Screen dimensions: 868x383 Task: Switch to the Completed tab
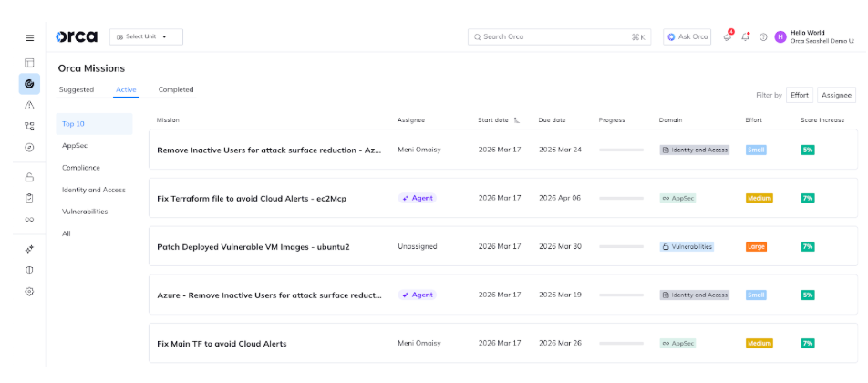[176, 89]
